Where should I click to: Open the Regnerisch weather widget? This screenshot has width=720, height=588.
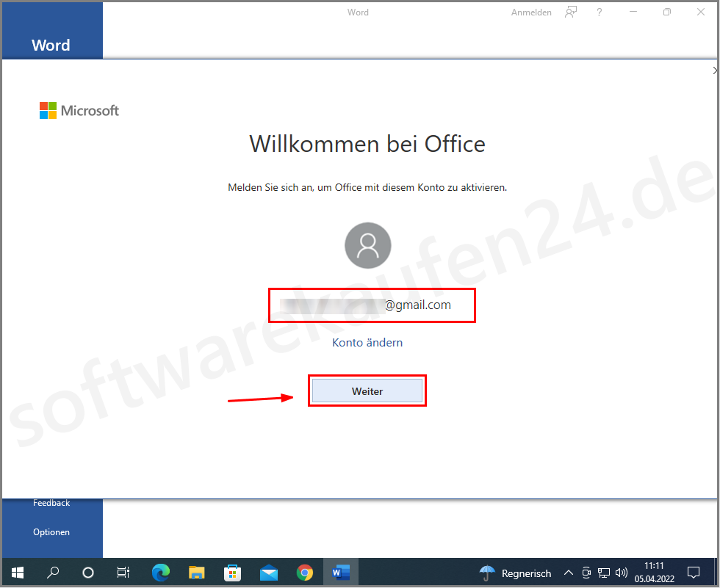click(x=515, y=573)
